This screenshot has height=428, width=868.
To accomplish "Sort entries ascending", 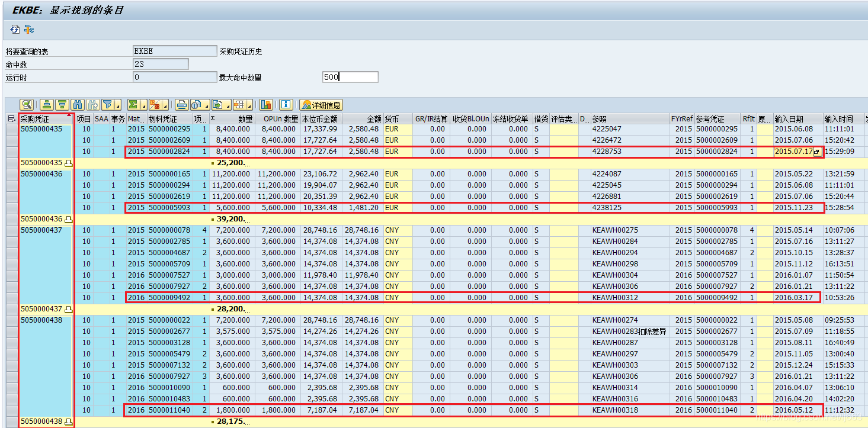I will click(46, 105).
